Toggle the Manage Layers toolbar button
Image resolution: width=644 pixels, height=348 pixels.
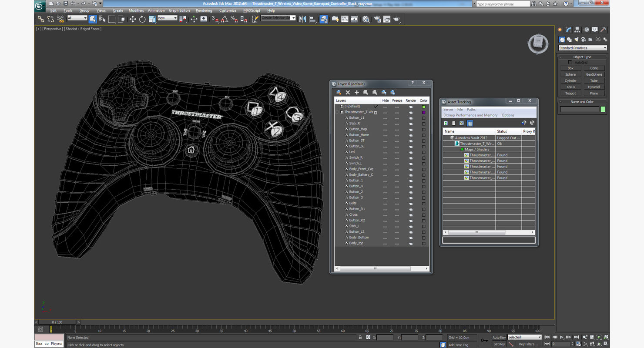(x=324, y=19)
